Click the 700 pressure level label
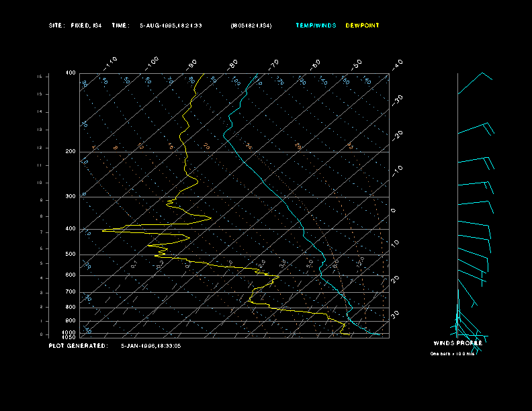This screenshot has width=532, height=411. (x=71, y=291)
